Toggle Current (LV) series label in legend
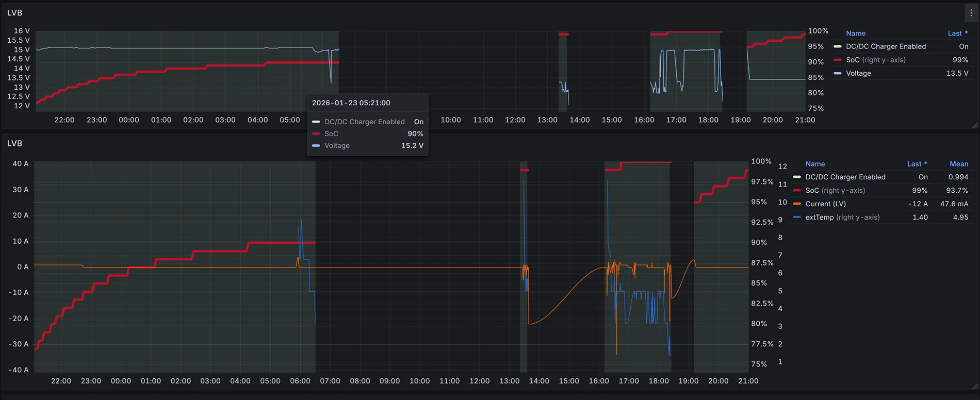The height and width of the screenshot is (400, 980). point(825,204)
